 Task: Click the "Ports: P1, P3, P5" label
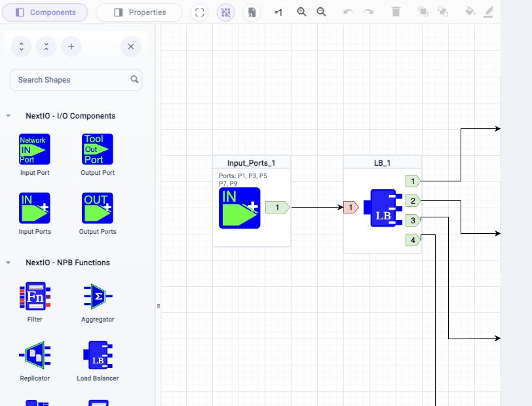(243, 175)
